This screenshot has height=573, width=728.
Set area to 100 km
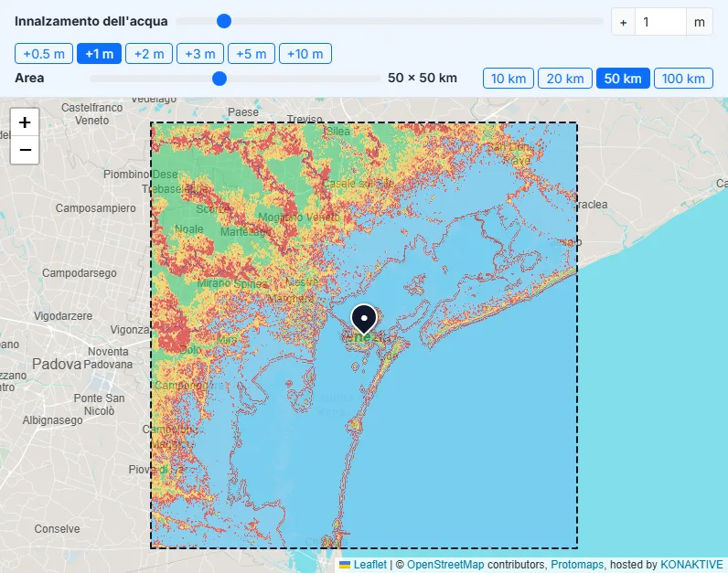point(683,79)
